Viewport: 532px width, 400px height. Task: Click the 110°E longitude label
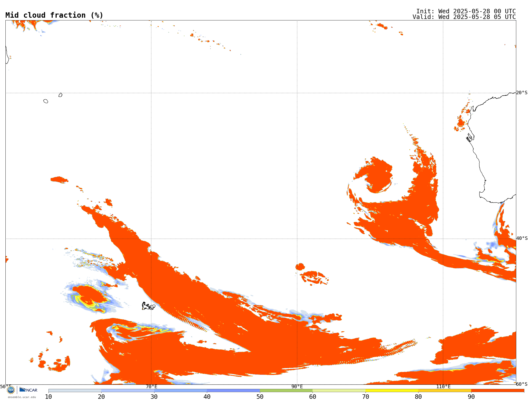click(x=443, y=386)
